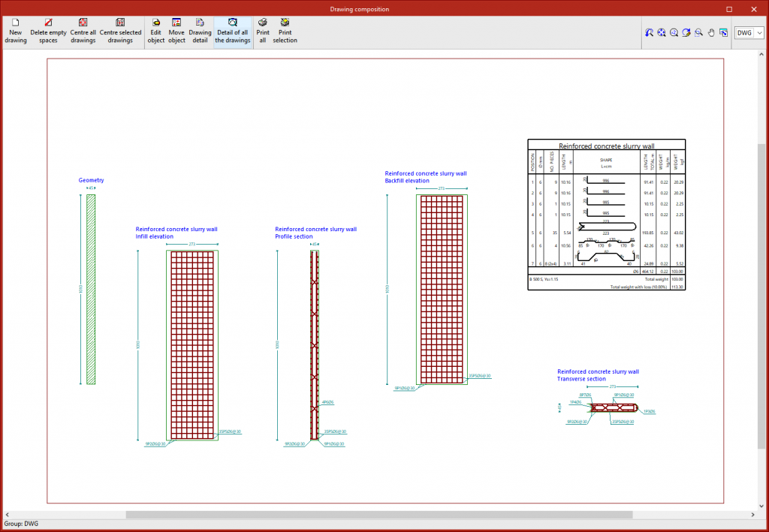Toggle Detail of all the drawings
Viewport: 769px width, 532px height.
tap(232, 32)
